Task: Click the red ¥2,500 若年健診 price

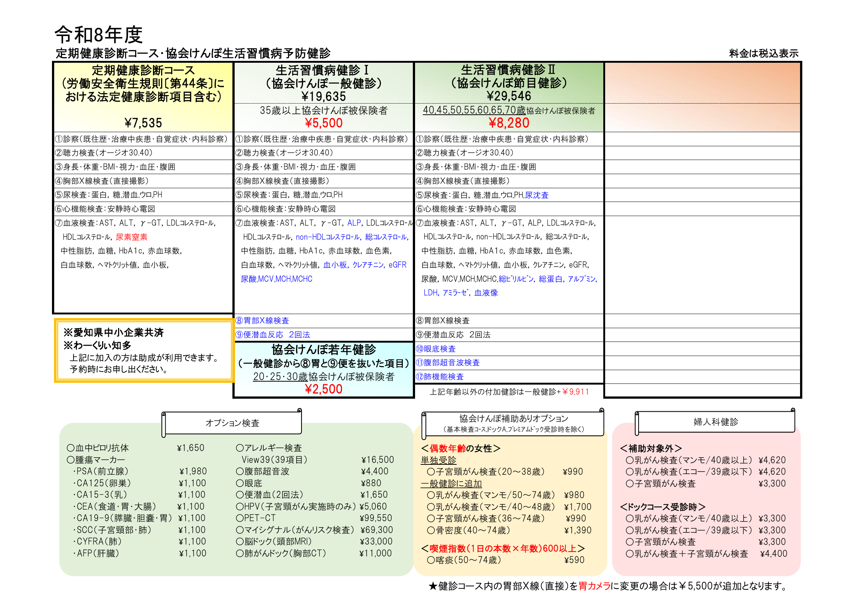Action: coord(324,389)
